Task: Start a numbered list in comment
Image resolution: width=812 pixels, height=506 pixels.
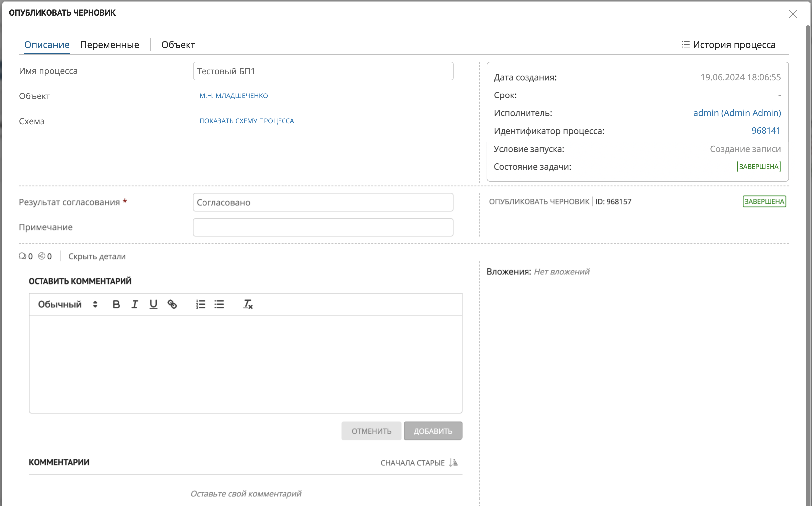Action: tap(201, 304)
